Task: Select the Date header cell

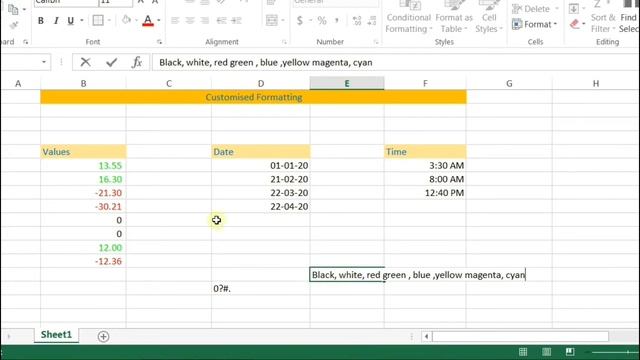Action: click(261, 152)
